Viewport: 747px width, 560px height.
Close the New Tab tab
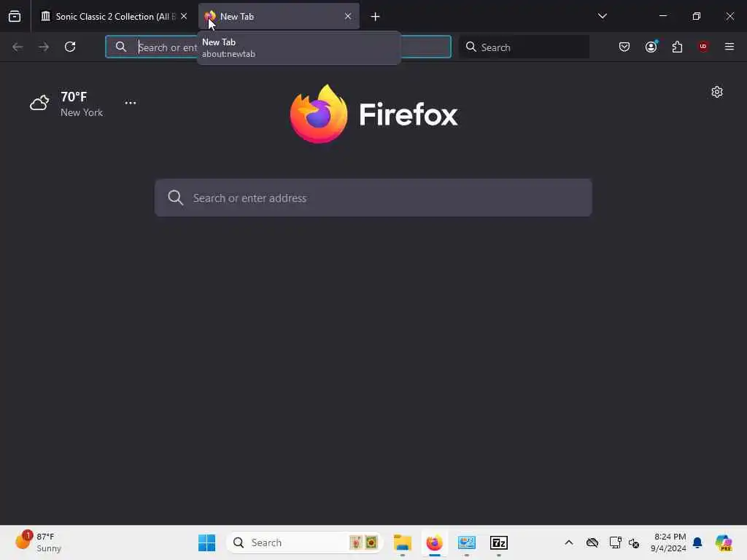pos(348,16)
